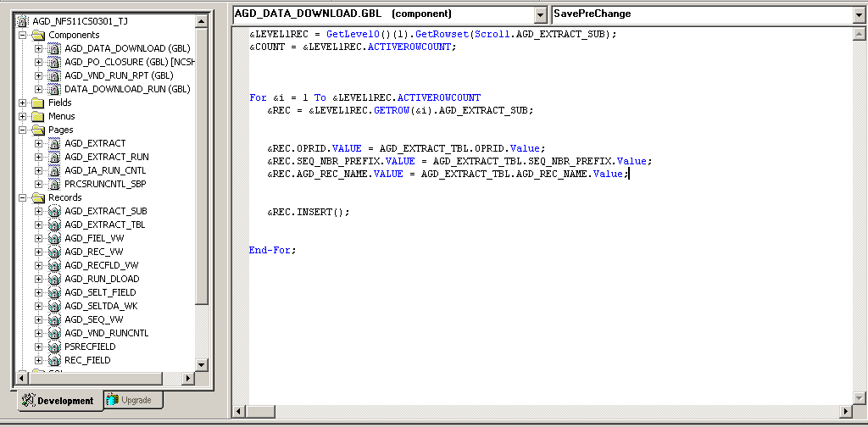Click the Fields folder icon
868x427 pixels.
tap(38, 103)
